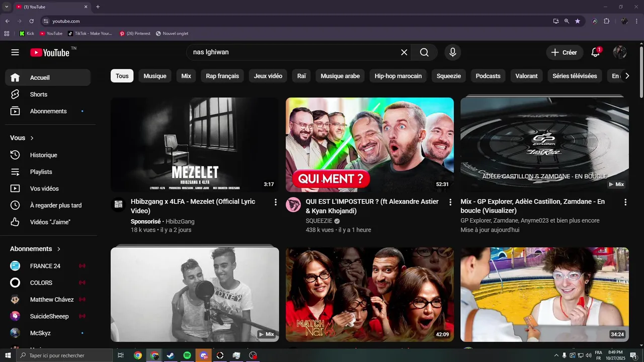Open the COLORS subscription channel
The width and height of the screenshot is (644, 362).
coord(48,283)
